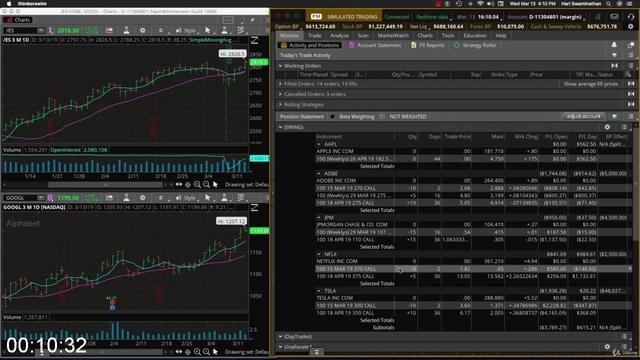Open Account Statement sub-tab
Image resolution: width=640 pixels, height=360 pixels.
pos(375,45)
